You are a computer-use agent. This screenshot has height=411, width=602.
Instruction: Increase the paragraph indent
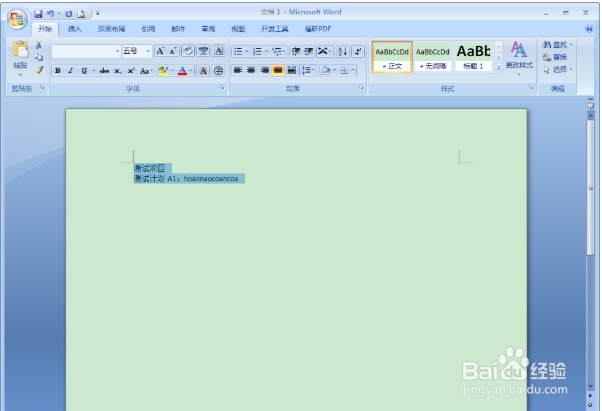[x=309, y=51]
